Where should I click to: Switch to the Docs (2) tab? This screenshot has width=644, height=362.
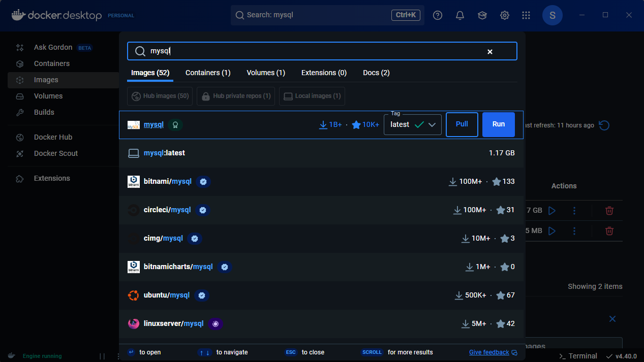pyautogui.click(x=376, y=73)
